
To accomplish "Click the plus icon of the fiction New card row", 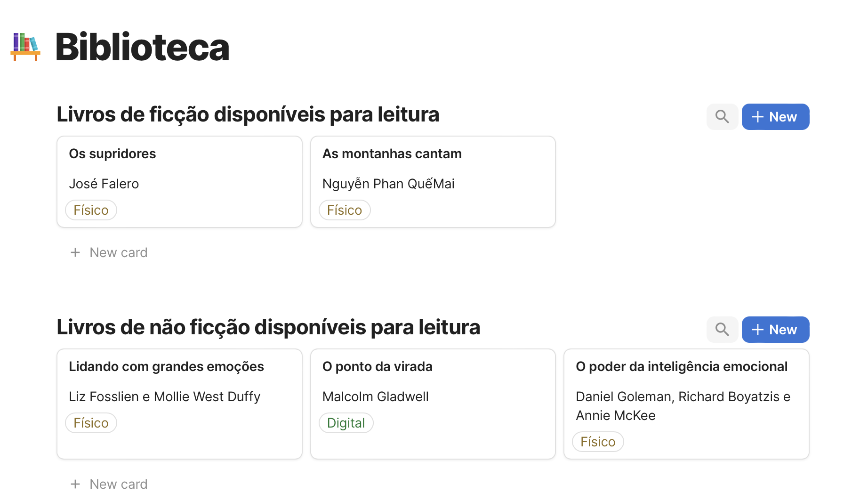I will tap(75, 252).
